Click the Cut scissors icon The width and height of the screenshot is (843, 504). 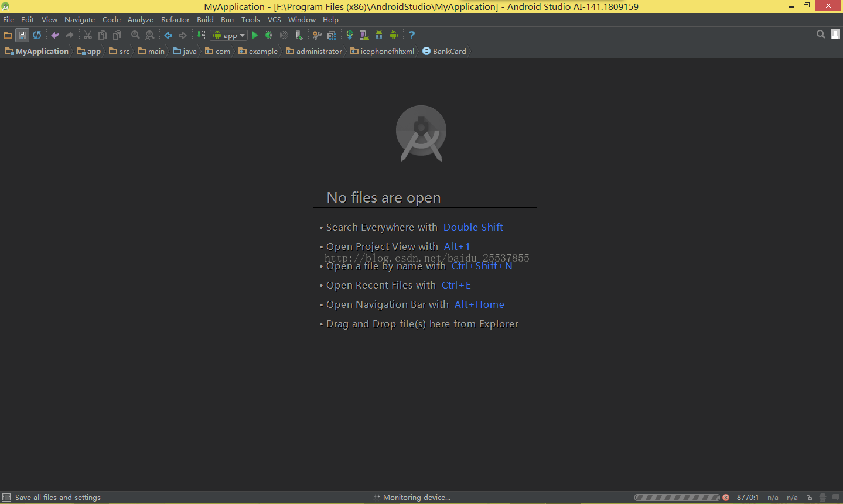[x=88, y=35]
